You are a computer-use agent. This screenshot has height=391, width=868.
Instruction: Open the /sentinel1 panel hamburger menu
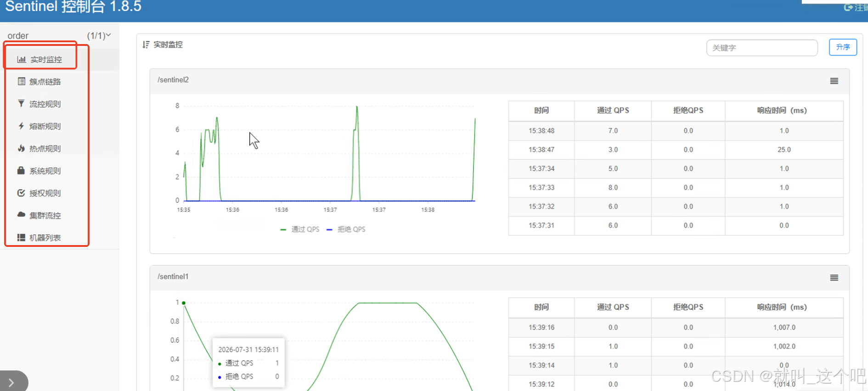(834, 278)
